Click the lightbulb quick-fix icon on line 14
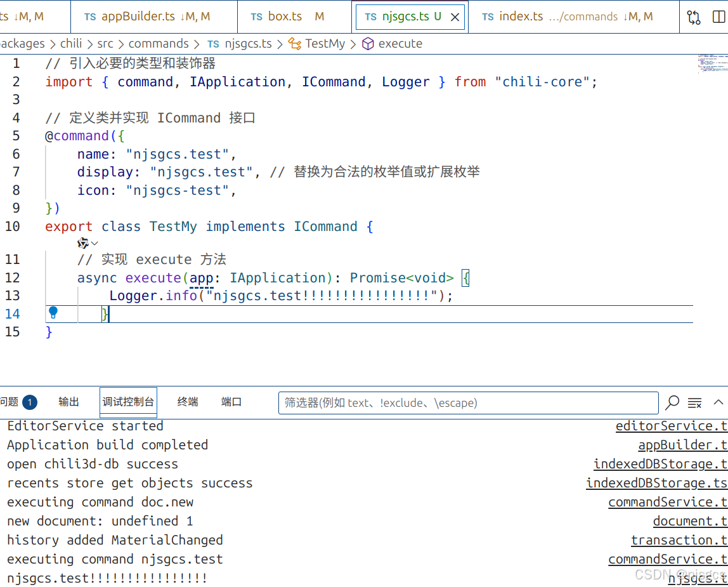 [53, 313]
